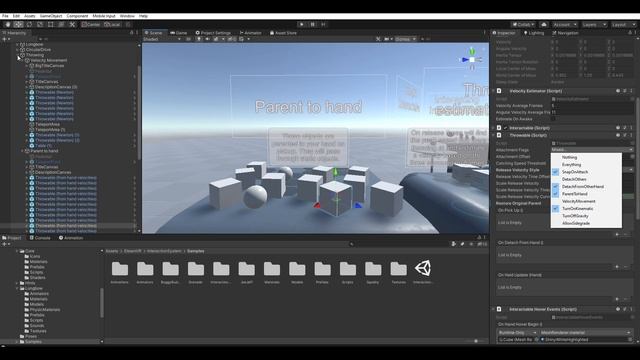Switch to the Lighting tab
This screenshot has height=360, width=640.
coord(534,33)
